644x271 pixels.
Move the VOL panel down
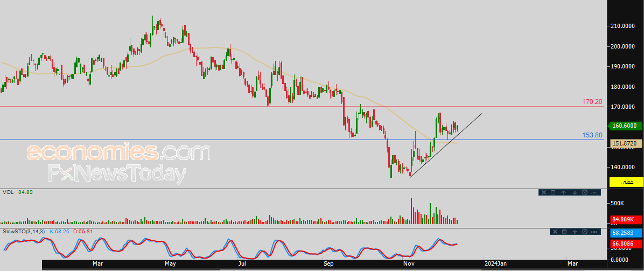575,192
